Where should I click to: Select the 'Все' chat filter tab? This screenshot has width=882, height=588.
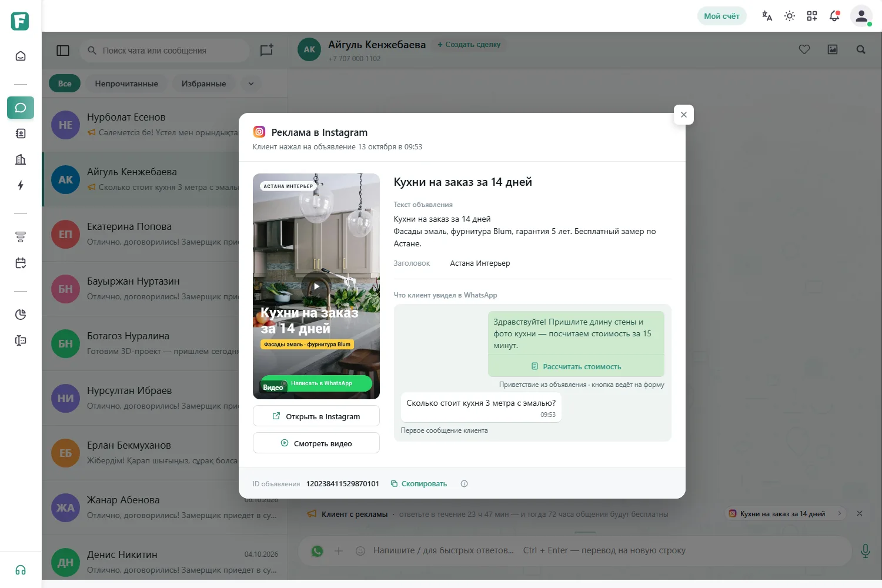65,83
